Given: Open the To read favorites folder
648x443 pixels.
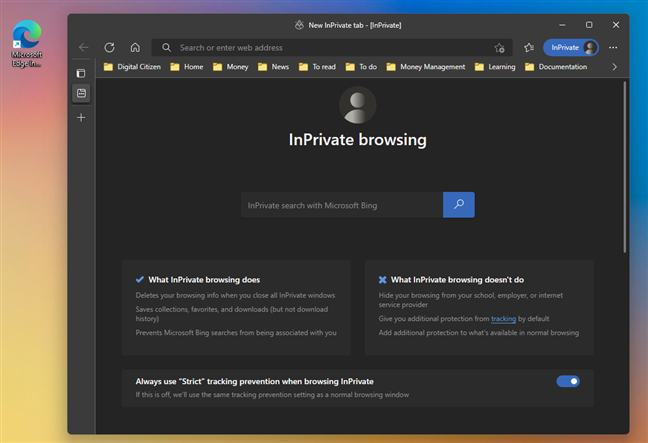Looking at the screenshot, I should pos(317,67).
